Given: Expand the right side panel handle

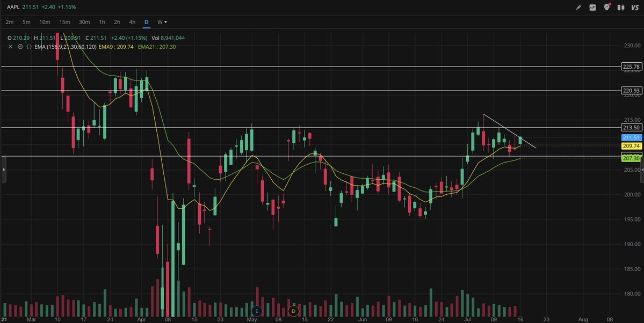Looking at the screenshot, I should tap(641, 170).
